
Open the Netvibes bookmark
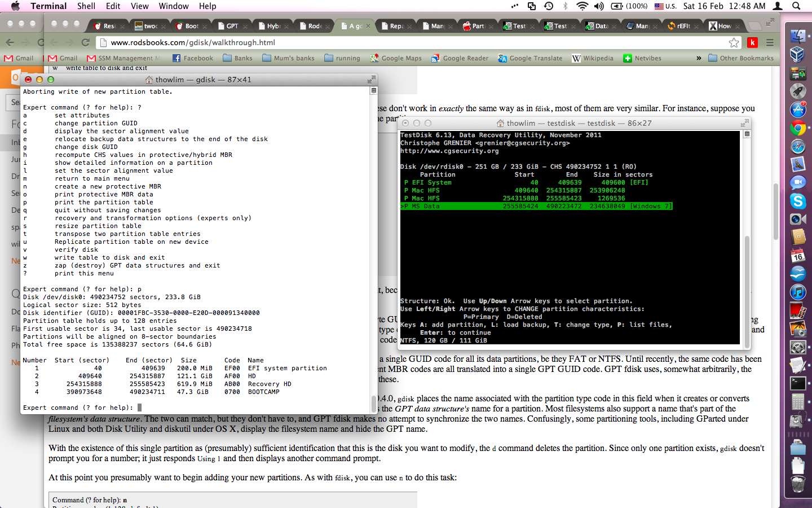pyautogui.click(x=642, y=58)
